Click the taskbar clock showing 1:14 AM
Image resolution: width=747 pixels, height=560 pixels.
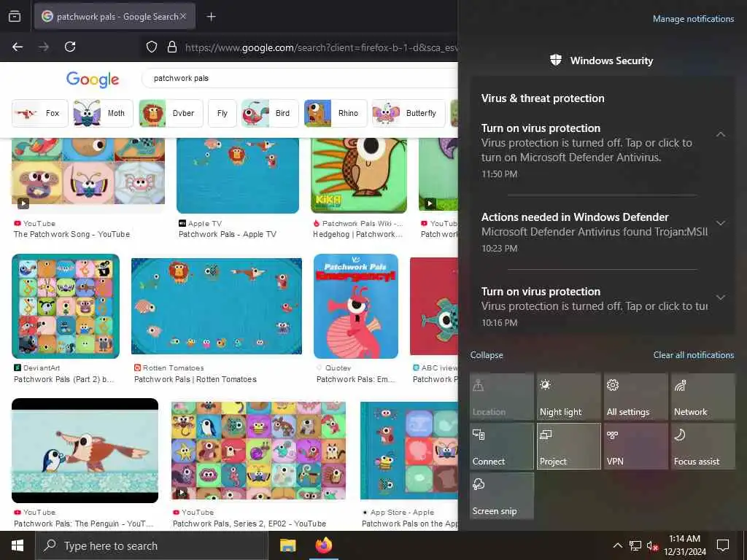click(684, 545)
